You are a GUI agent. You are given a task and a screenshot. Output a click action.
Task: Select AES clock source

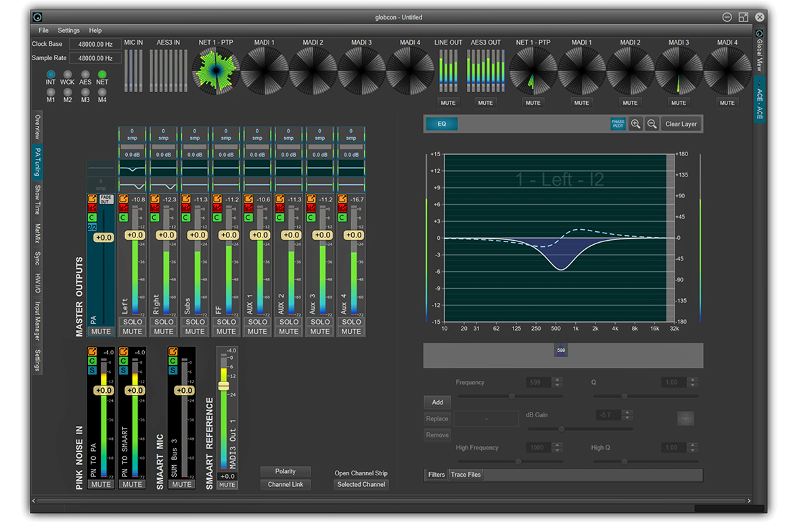click(x=85, y=74)
